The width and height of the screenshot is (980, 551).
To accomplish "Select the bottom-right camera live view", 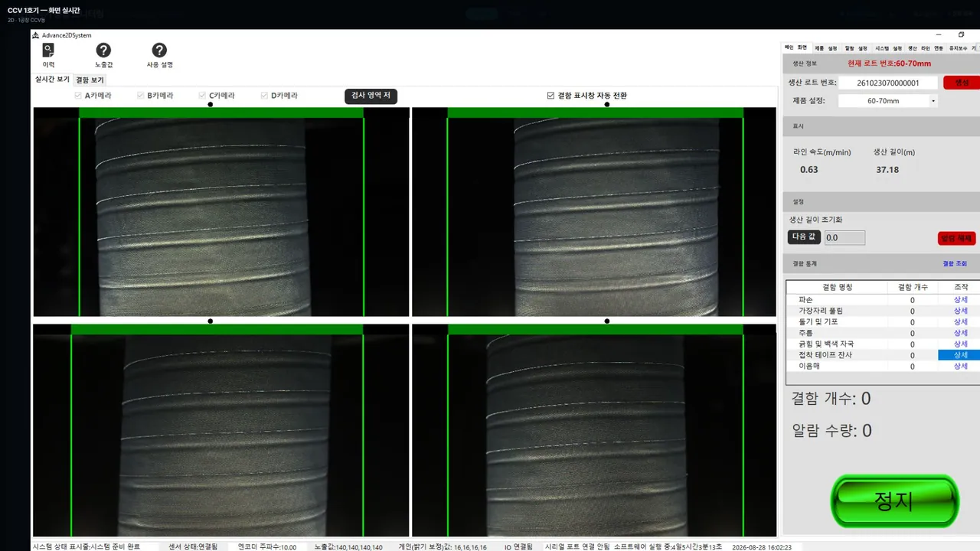I will click(594, 430).
